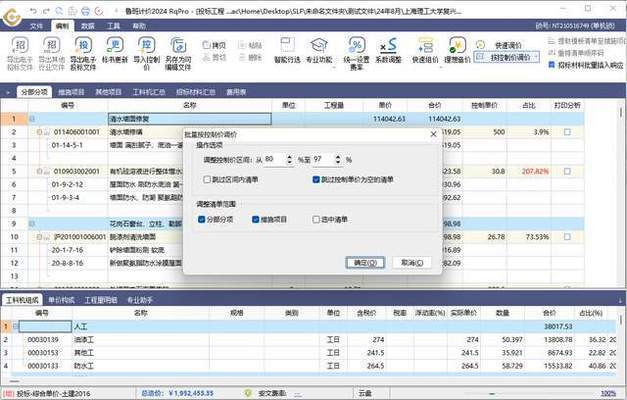Open the 文件 menu
The width and height of the screenshot is (627, 400).
tap(36, 26)
